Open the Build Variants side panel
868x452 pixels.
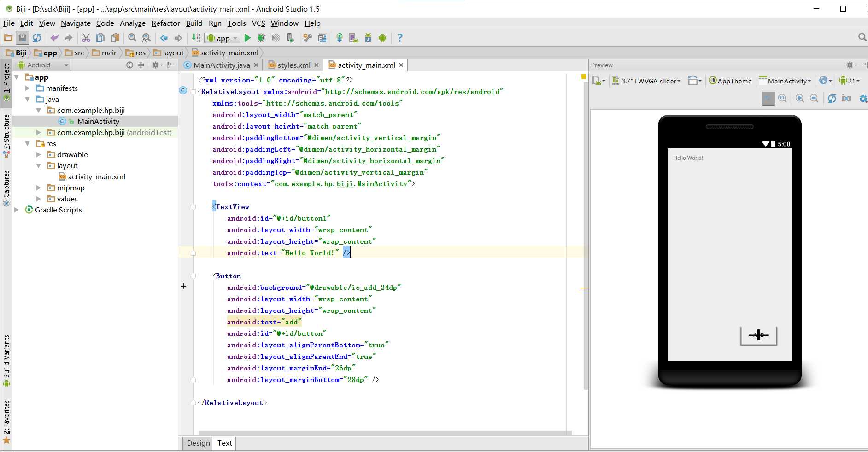coord(6,361)
